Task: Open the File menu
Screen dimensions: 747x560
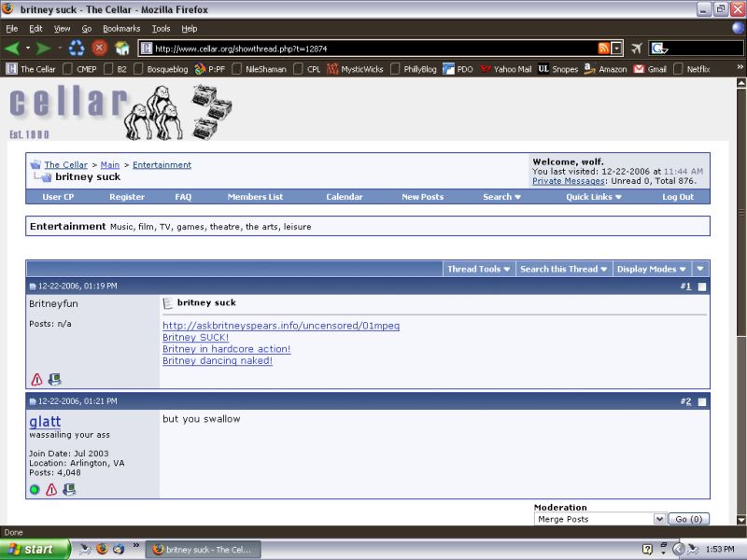Action: 12,29
